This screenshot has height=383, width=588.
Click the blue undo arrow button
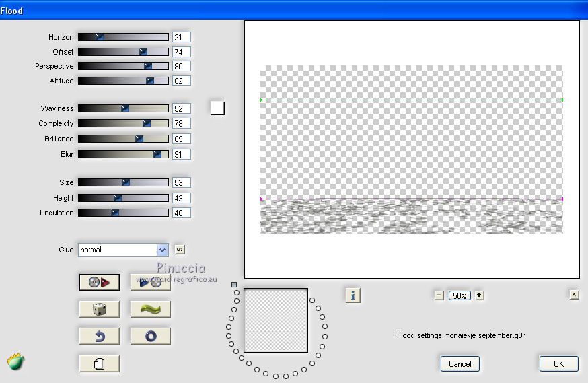point(100,336)
